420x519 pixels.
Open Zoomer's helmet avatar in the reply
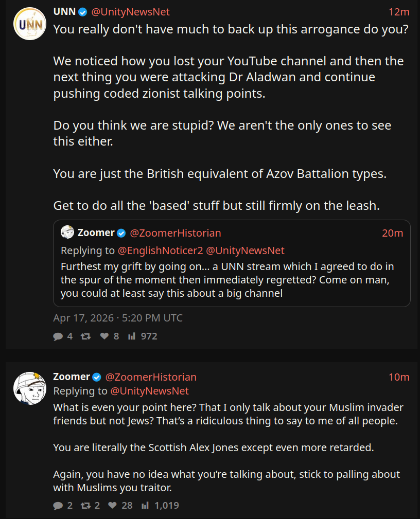[30, 388]
